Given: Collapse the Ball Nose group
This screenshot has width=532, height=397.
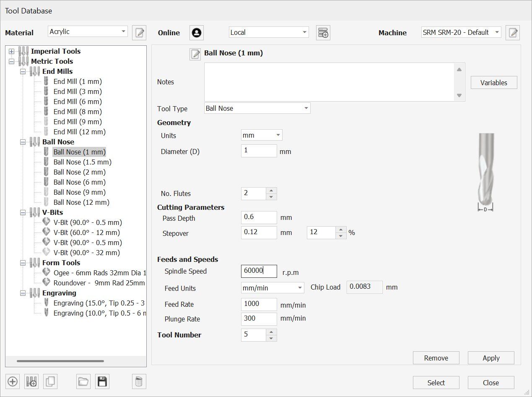Looking at the screenshot, I should coord(23,142).
